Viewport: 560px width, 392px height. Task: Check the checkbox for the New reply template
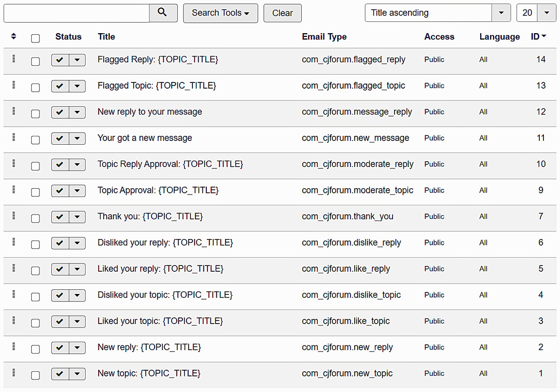click(35, 349)
